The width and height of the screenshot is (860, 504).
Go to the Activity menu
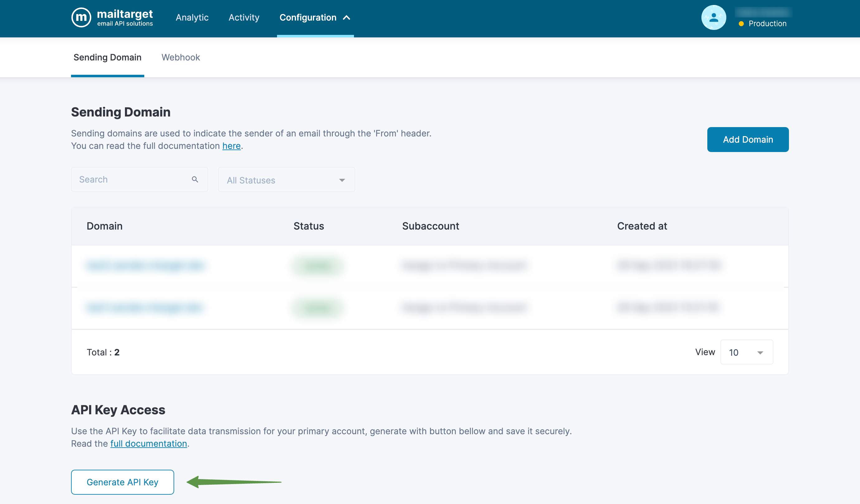tap(244, 17)
